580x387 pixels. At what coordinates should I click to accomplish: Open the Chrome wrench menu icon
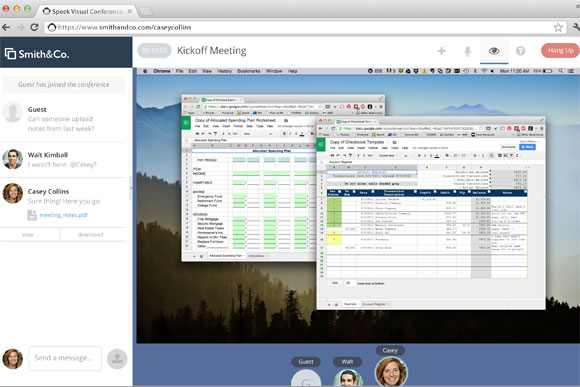tap(576, 27)
